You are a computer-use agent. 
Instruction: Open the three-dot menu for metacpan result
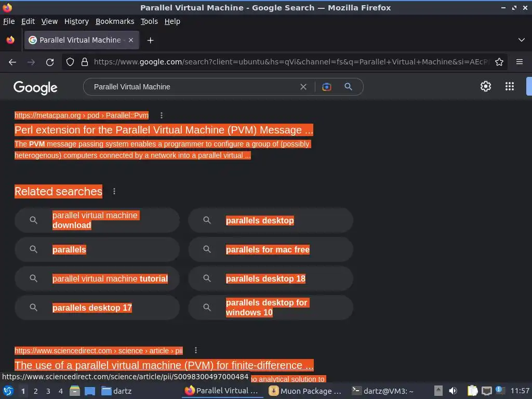pos(162,115)
